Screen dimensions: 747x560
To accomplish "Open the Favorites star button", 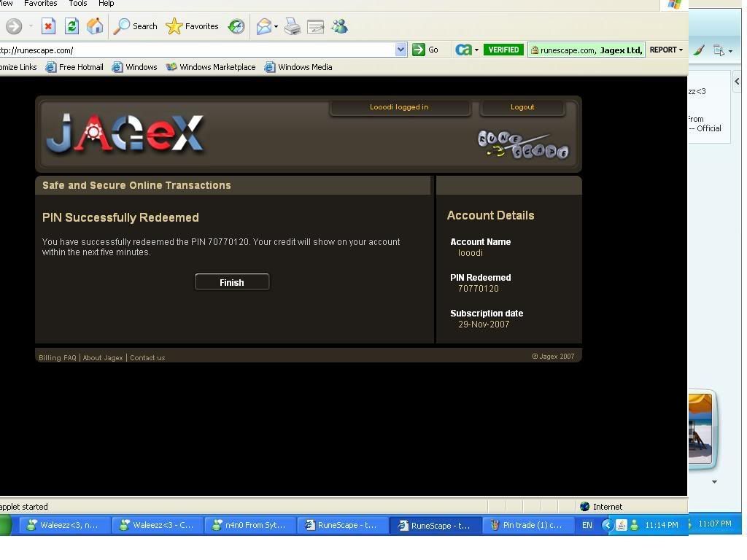I will [192, 26].
